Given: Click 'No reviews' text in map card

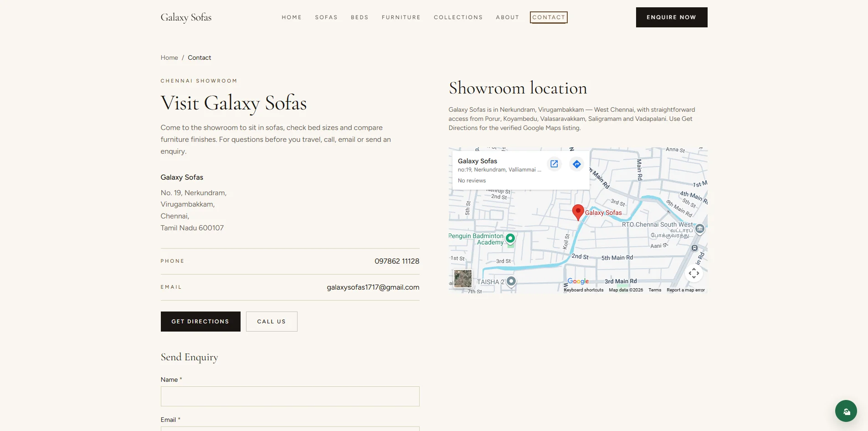Looking at the screenshot, I should 472,181.
